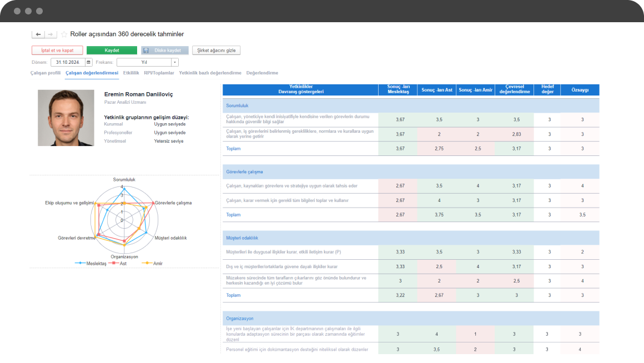Click the forward arrow navigation icon
Viewport: 644px width, 363px height.
point(50,34)
